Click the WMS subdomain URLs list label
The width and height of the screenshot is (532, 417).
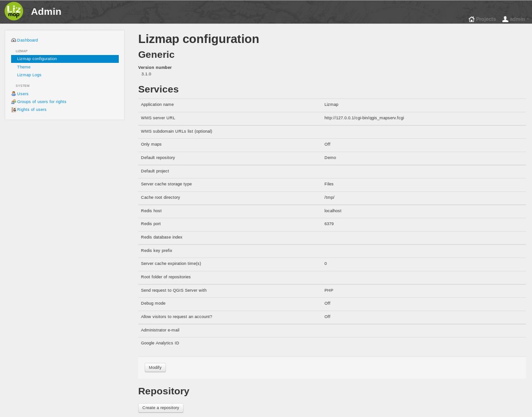pos(177,131)
